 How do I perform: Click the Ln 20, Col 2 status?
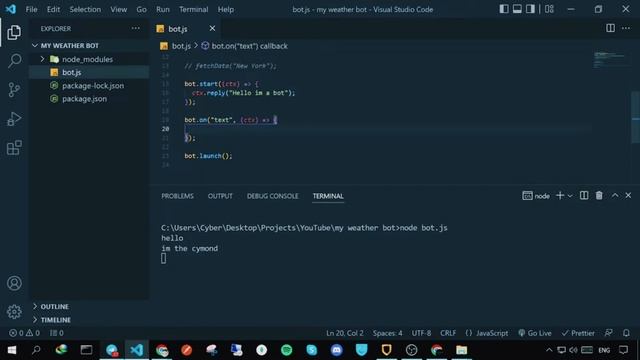point(344,333)
